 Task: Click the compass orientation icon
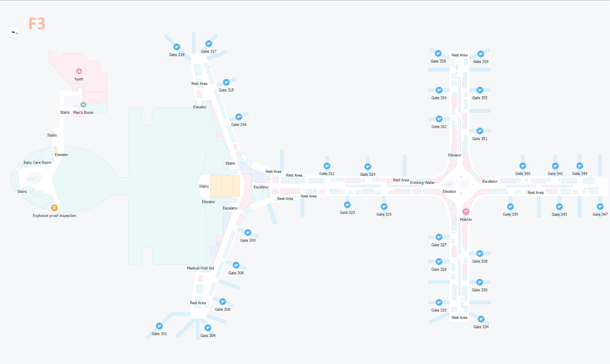(13, 32)
